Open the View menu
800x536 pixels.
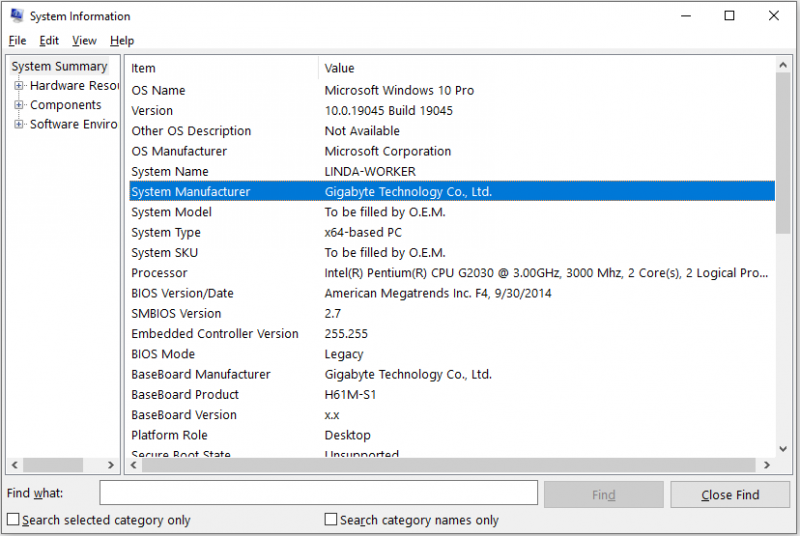tap(84, 41)
